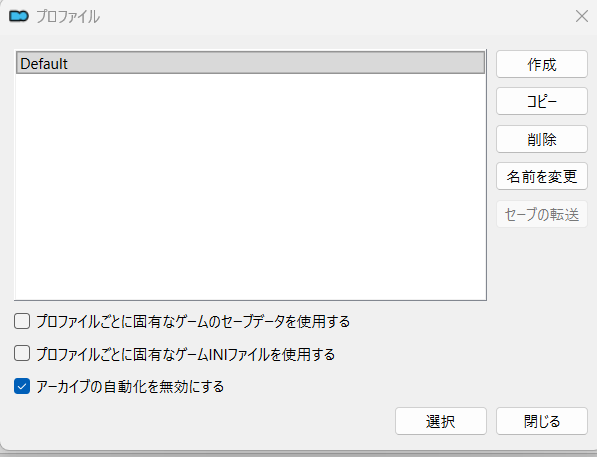Enable the profile-specific セーブデータ checkbox
Viewport: 597px width, 457px height.
click(x=22, y=321)
